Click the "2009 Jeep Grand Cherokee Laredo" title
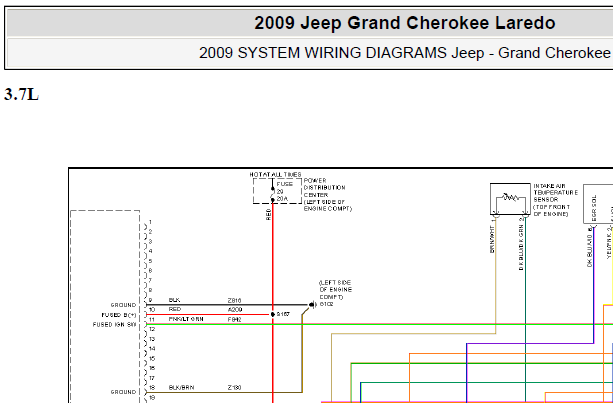Image resolution: width=613 pixels, height=403 pixels. tap(405, 23)
